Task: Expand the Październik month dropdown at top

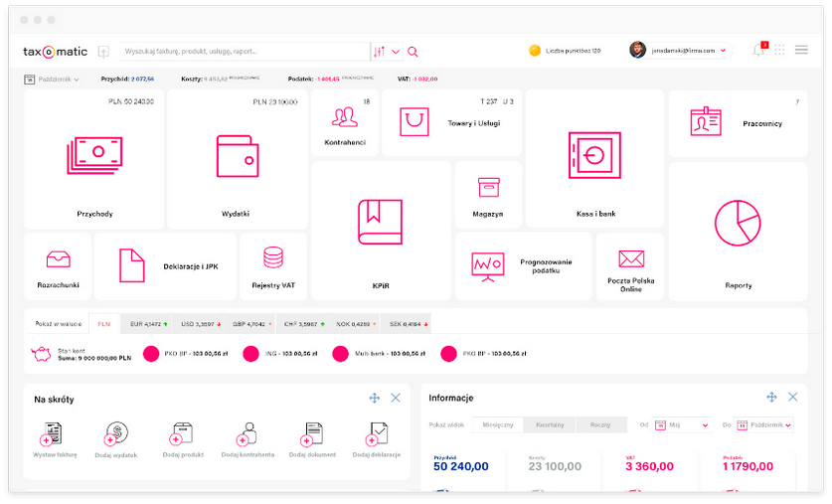Action: coord(55,78)
